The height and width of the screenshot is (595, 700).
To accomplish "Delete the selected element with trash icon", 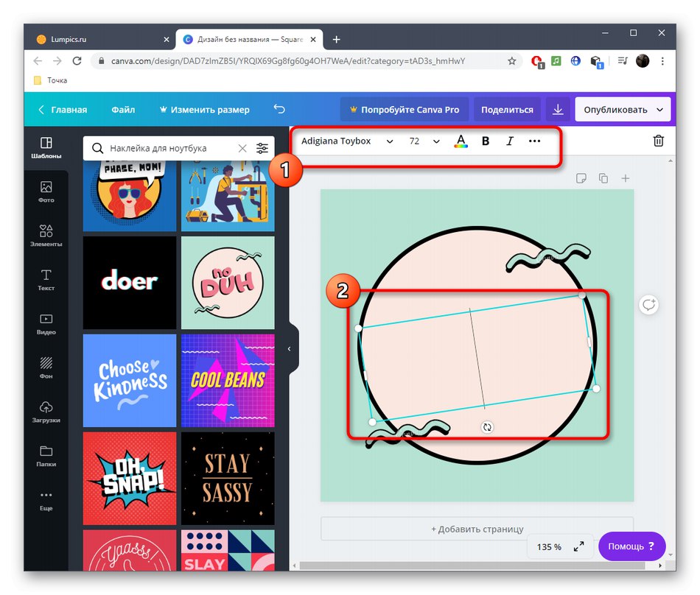I will (658, 141).
